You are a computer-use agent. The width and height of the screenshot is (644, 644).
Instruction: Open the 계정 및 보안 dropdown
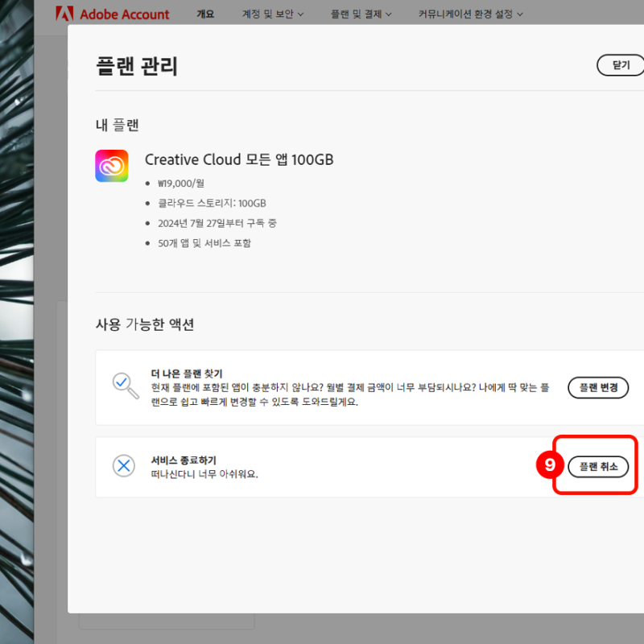(x=271, y=14)
